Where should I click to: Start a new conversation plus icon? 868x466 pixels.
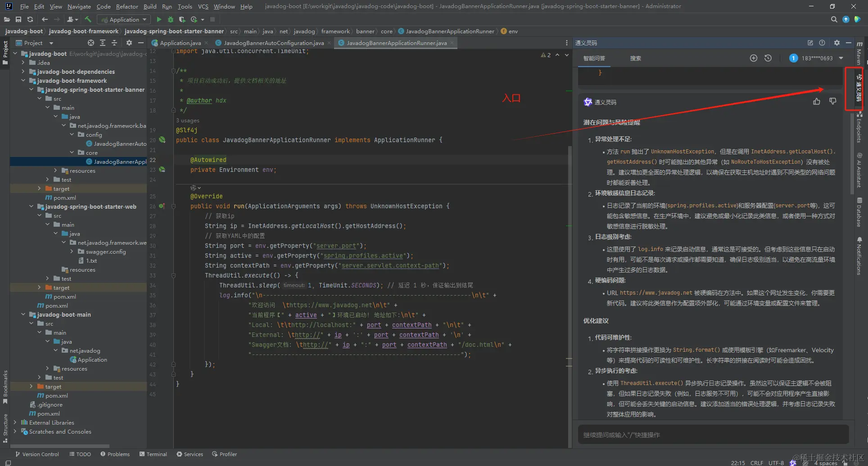(x=754, y=58)
